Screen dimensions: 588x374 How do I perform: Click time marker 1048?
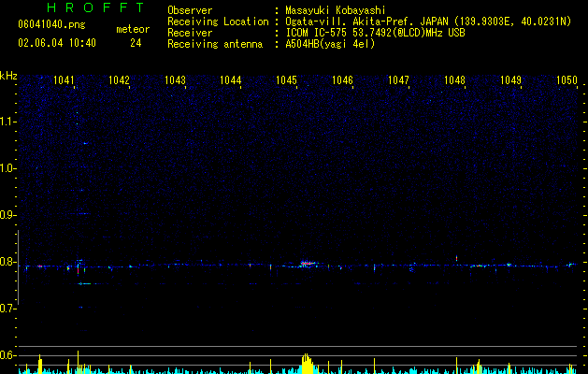tap(454, 79)
